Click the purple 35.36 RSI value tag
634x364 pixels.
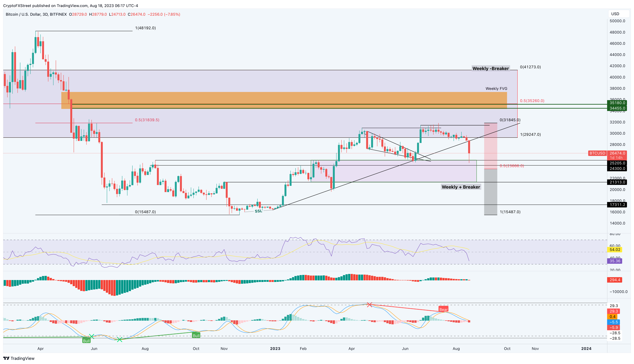pos(614,261)
